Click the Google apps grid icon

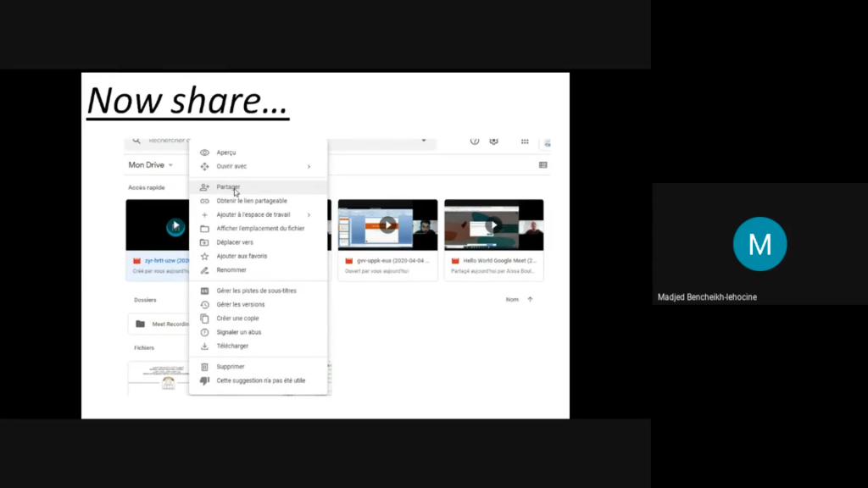point(525,141)
